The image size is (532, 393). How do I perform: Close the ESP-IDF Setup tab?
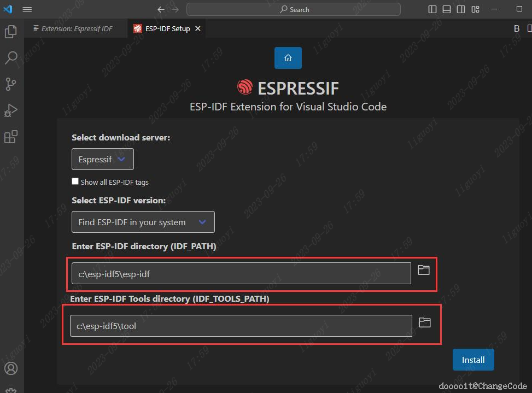[x=198, y=29]
